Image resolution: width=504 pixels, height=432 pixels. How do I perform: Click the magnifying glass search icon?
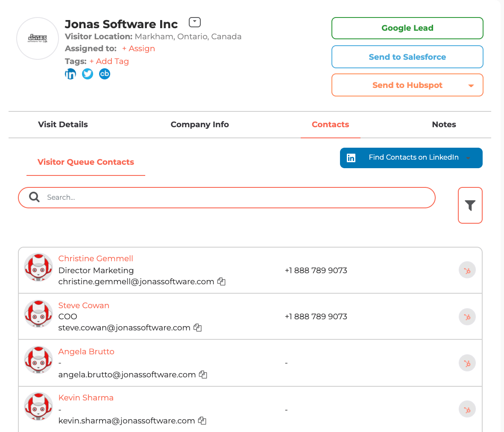(x=35, y=197)
